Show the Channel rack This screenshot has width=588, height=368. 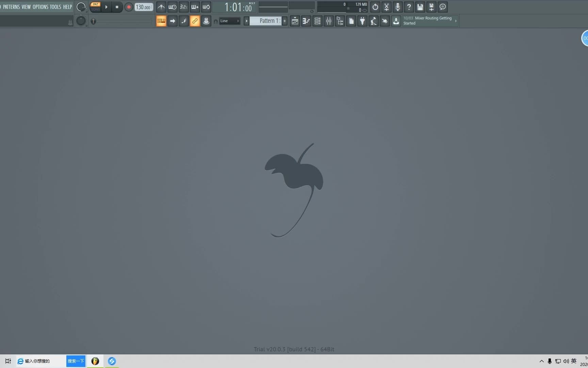click(x=317, y=21)
